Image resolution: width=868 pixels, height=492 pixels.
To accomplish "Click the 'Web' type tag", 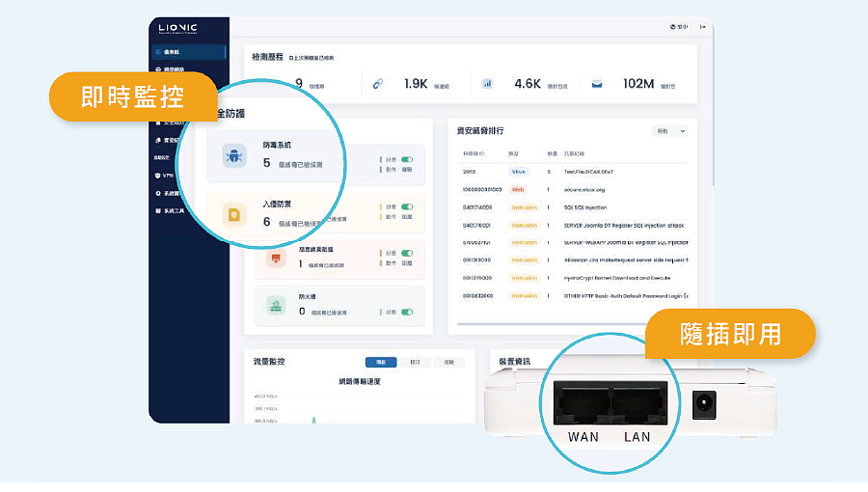I will coord(518,189).
